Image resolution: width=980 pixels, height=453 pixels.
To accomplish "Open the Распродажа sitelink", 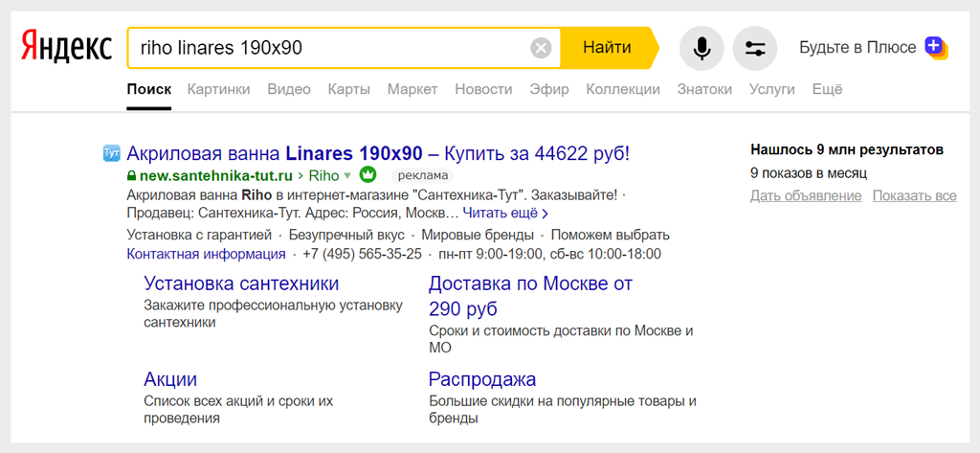I will tap(482, 379).
